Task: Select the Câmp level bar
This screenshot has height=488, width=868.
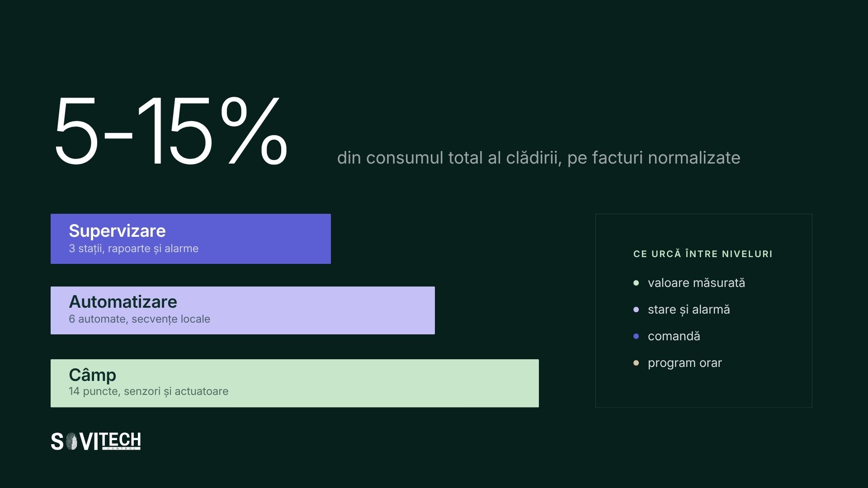Action: tap(295, 383)
